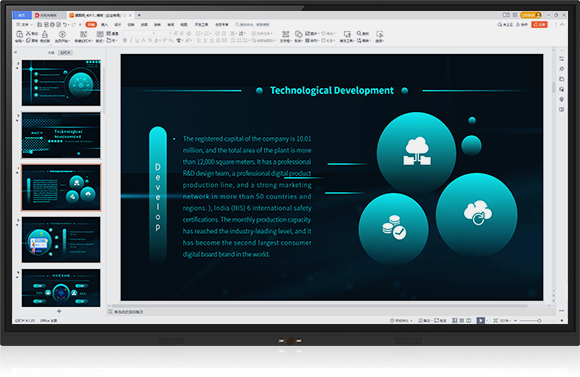Click the Print icon in quick access toolbar

point(53,24)
